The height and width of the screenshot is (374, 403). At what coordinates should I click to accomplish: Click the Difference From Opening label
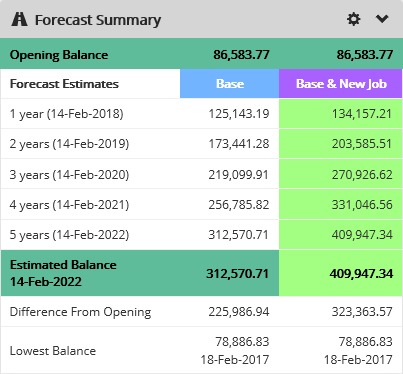(80, 312)
